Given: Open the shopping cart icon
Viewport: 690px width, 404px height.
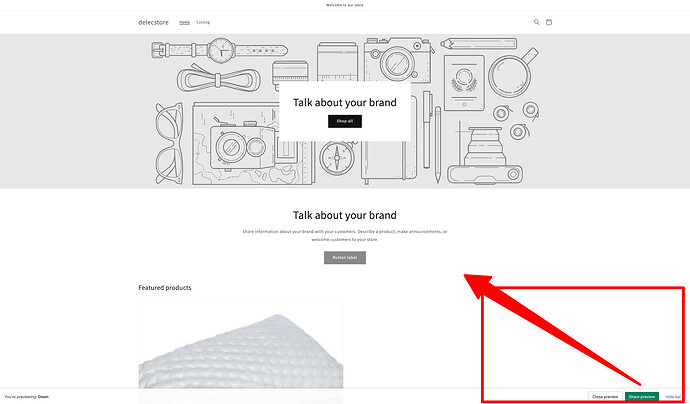Looking at the screenshot, I should 549,22.
